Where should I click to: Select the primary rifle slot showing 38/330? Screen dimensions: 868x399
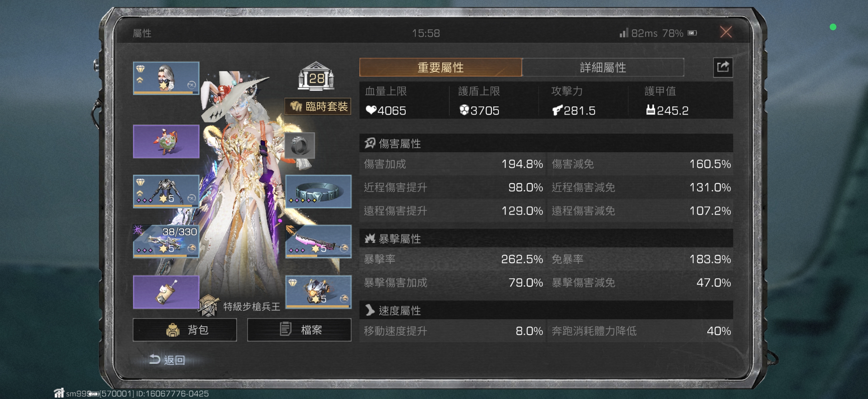[166, 241]
